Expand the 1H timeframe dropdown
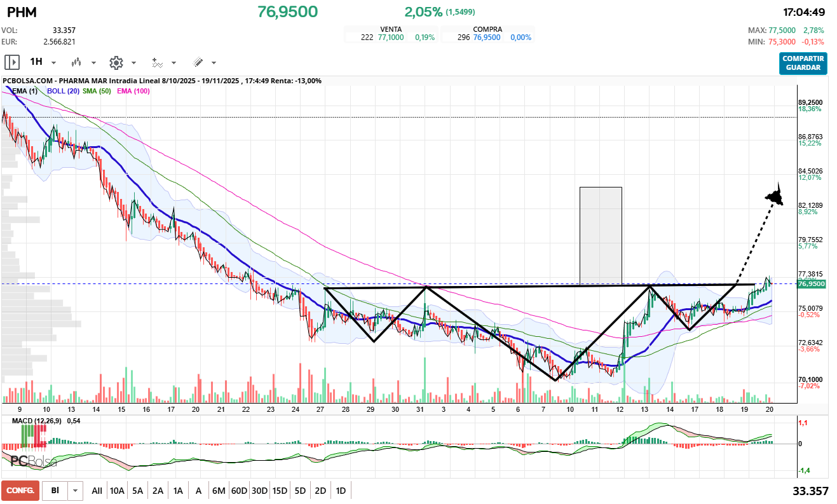This screenshot has height=504, width=837. (53, 63)
